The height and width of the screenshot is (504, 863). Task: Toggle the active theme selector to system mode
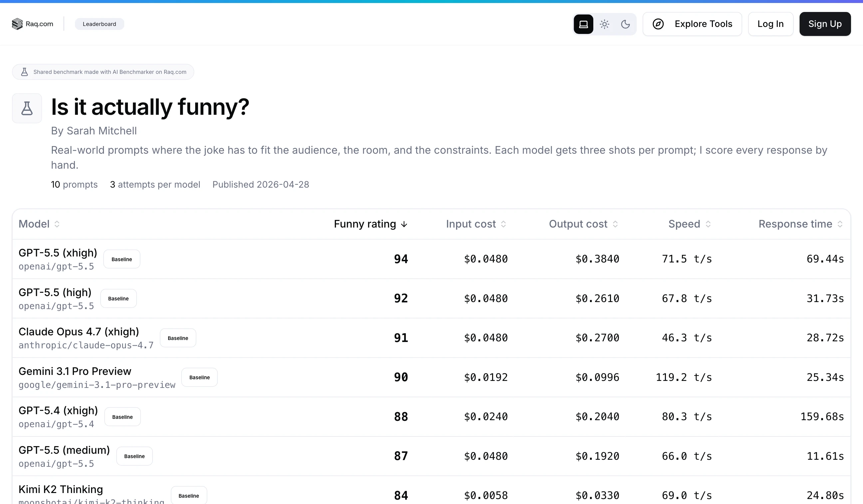point(583,24)
